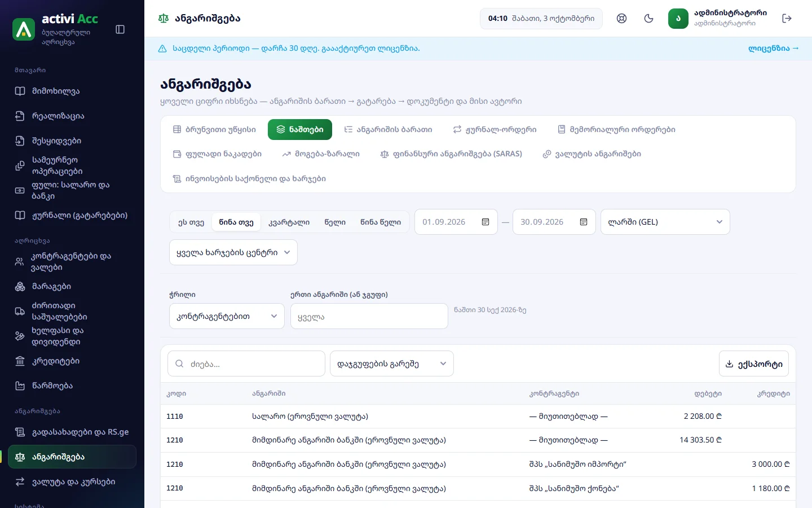
Task: Click the ძიება search field
Action: tap(246, 364)
